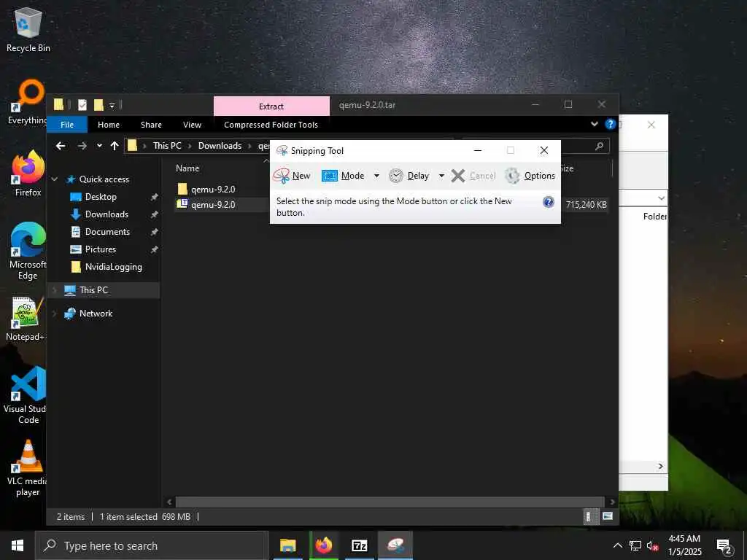This screenshot has height=560, width=747.
Task: Open Snipping Tool Options
Action: (530, 176)
